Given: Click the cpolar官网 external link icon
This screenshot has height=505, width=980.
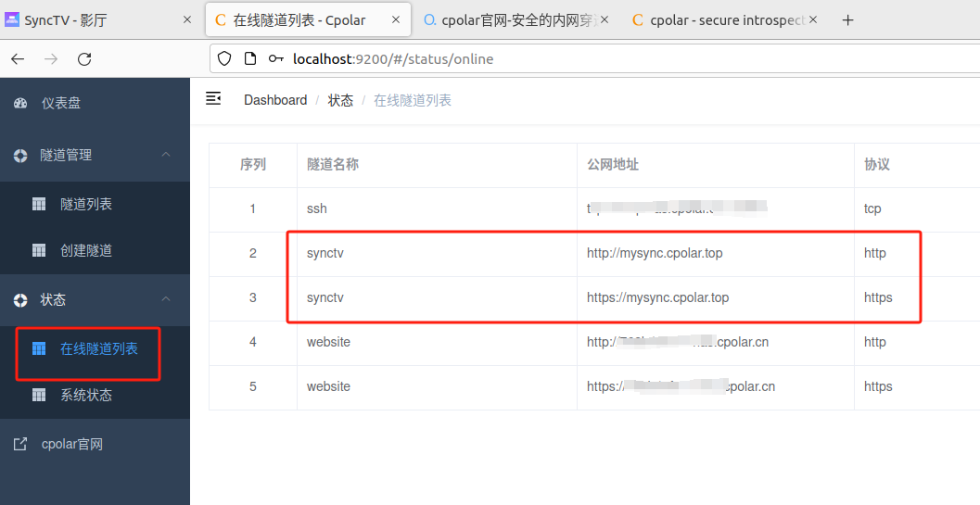Looking at the screenshot, I should [20, 445].
